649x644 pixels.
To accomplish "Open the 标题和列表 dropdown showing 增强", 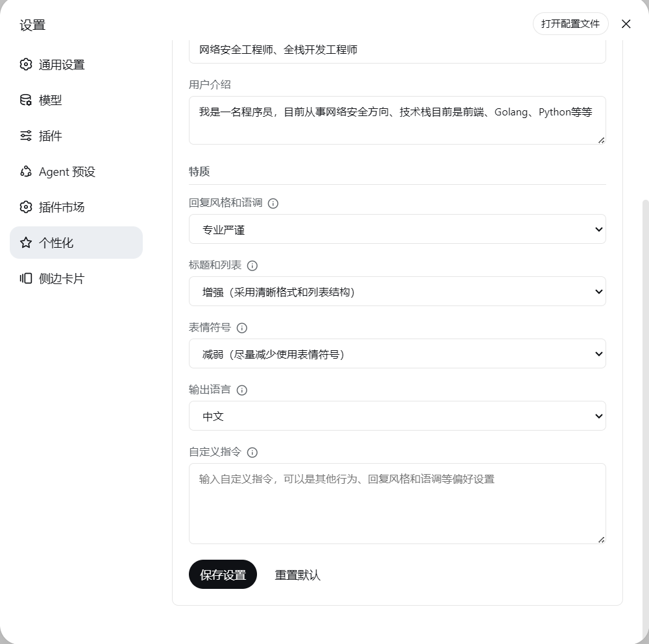I will tap(397, 292).
